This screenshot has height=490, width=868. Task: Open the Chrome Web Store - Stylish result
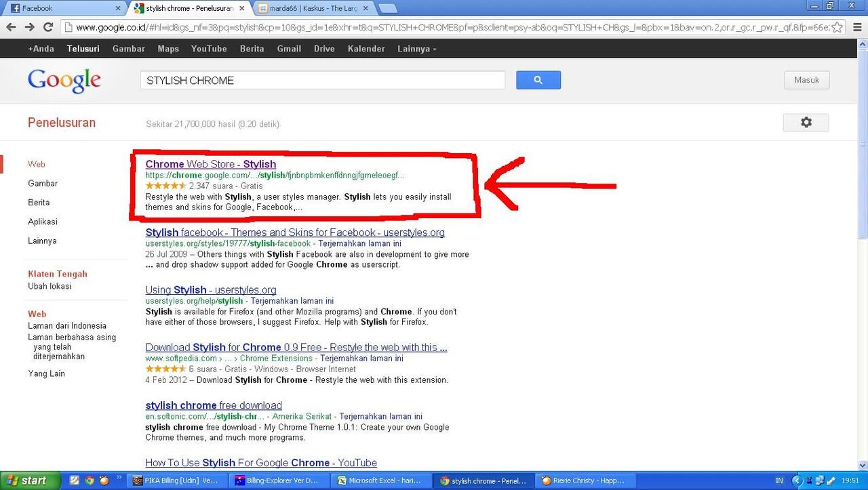211,164
